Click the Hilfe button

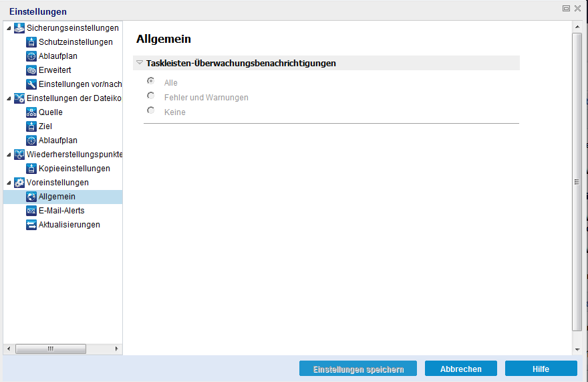pos(541,369)
